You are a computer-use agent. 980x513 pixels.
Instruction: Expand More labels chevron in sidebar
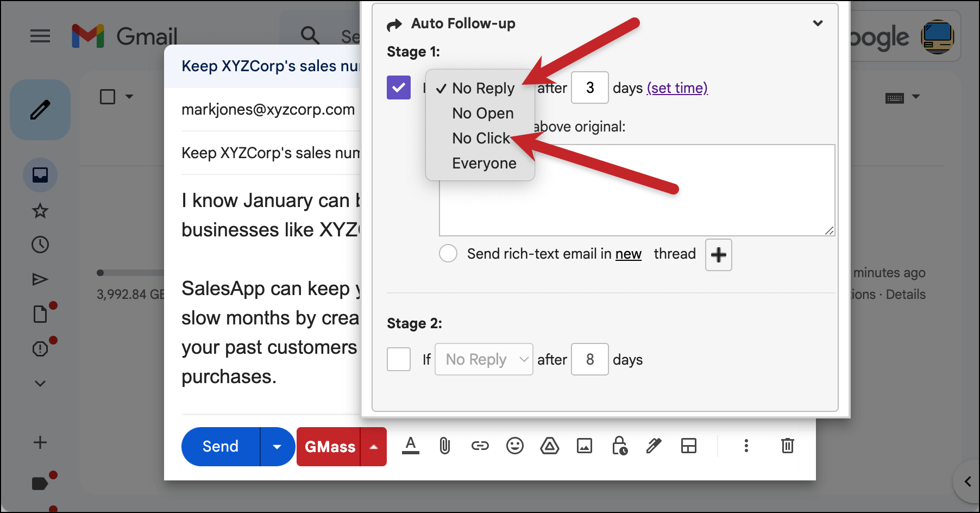click(x=40, y=383)
